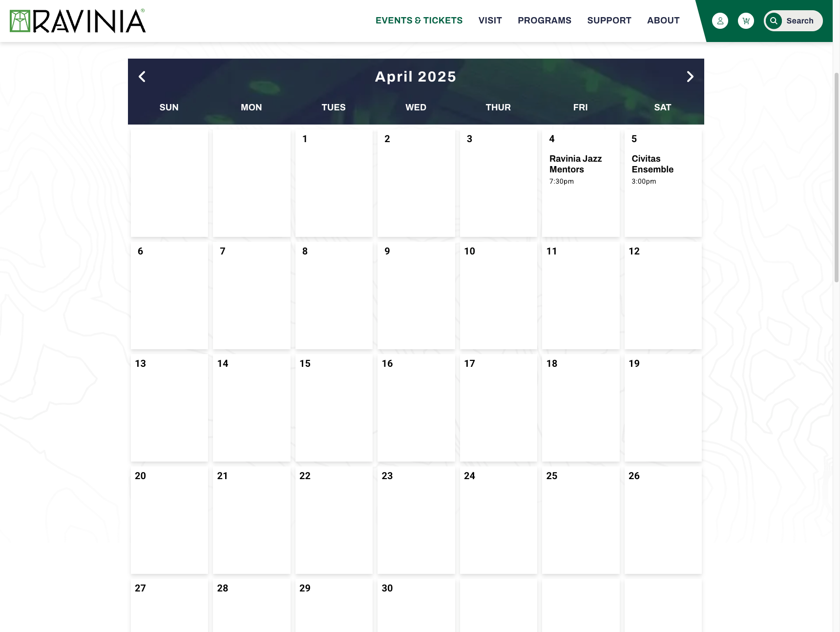This screenshot has width=840, height=632.
Task: Open the shopping cart icon
Action: click(746, 21)
